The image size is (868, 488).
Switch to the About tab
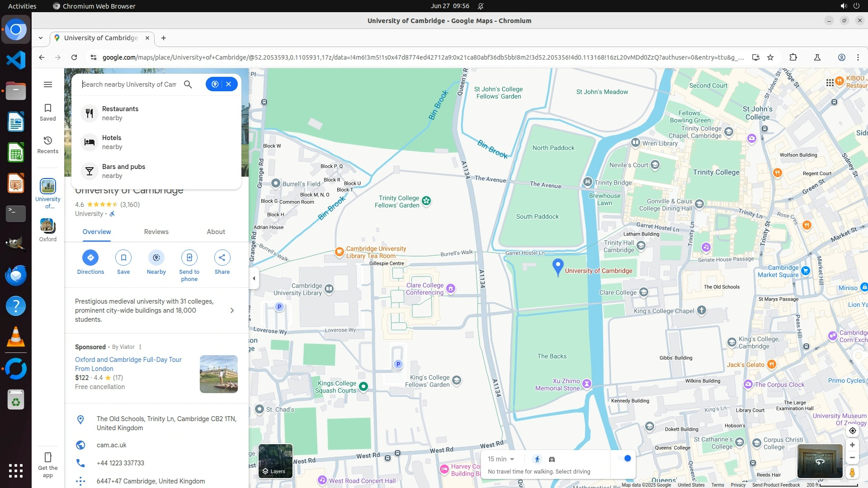(216, 232)
